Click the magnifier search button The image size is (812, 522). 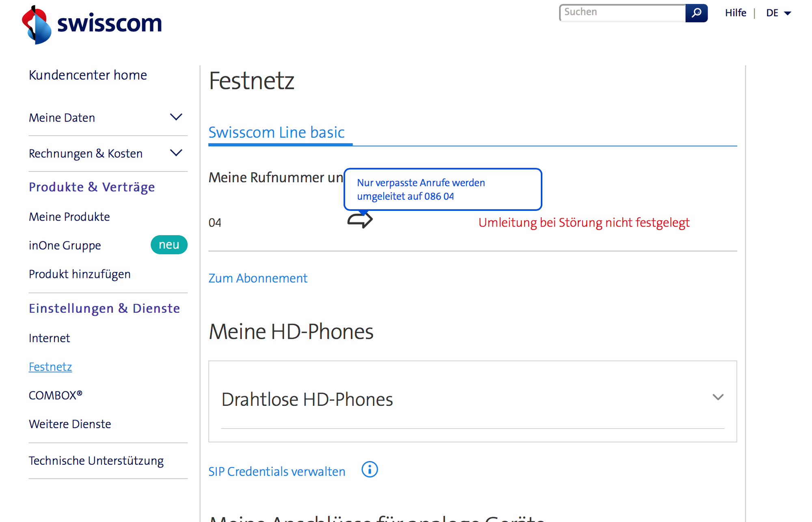[696, 13]
